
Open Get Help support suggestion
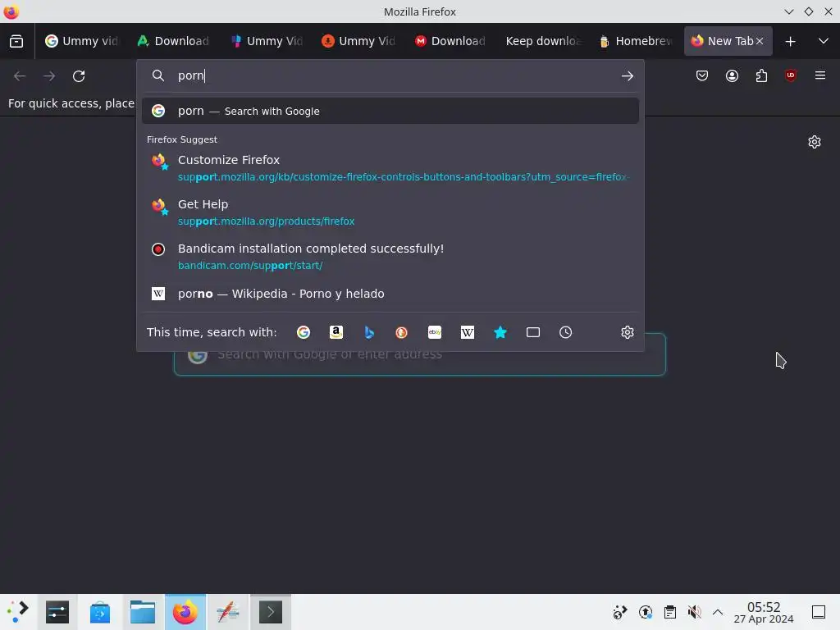point(390,212)
